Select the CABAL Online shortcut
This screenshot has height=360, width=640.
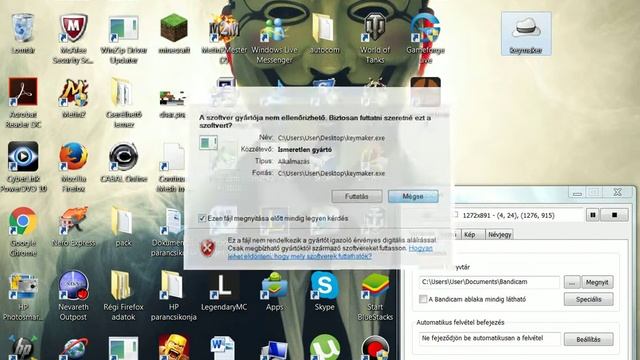(123, 162)
